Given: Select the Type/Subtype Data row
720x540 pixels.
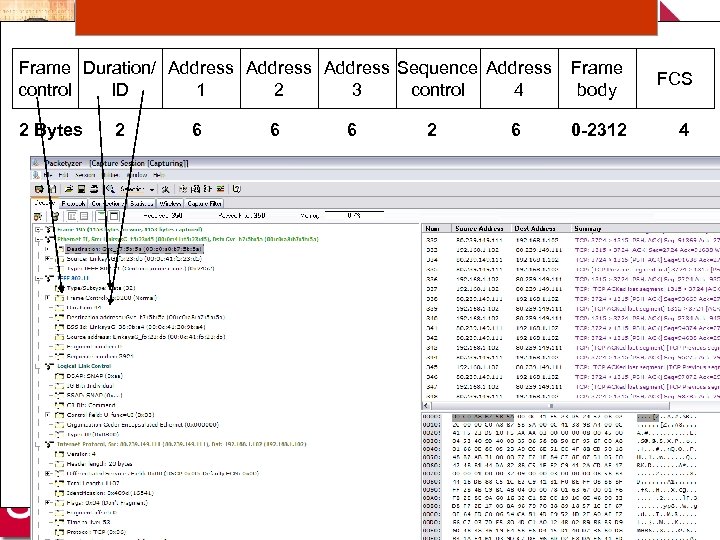Looking at the screenshot, I should [x=101, y=288].
